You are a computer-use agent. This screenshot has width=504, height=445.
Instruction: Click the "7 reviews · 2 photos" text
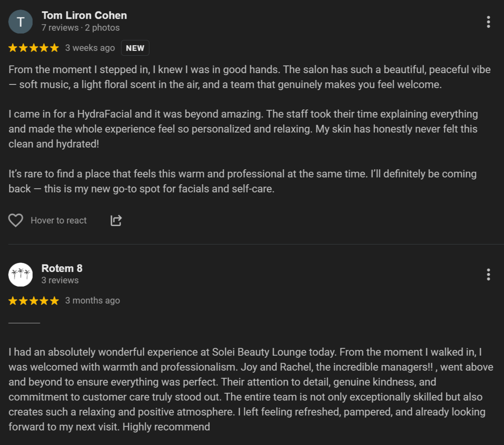pyautogui.click(x=80, y=28)
